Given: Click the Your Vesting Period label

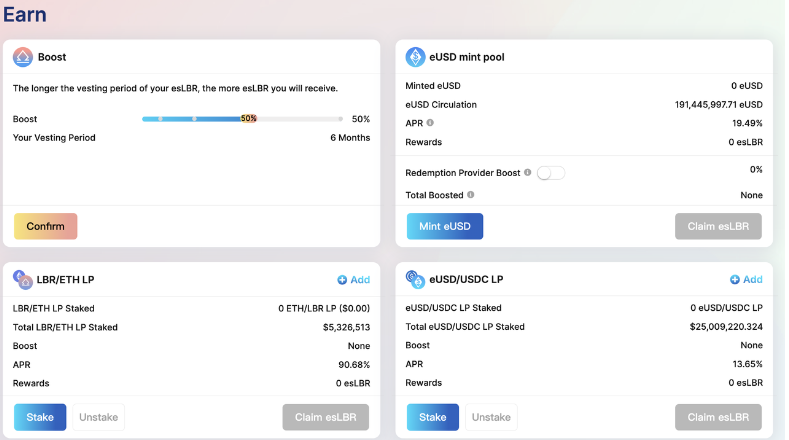Looking at the screenshot, I should 54,137.
